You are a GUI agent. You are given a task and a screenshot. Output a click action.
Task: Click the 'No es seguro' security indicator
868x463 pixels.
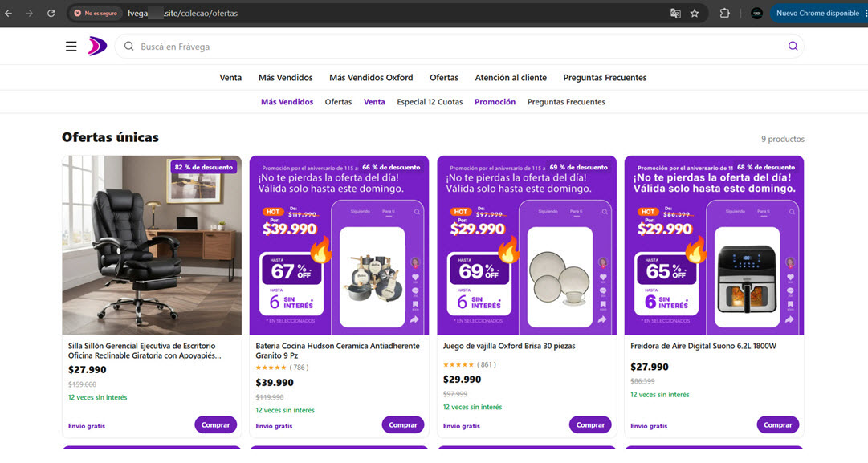click(x=96, y=14)
